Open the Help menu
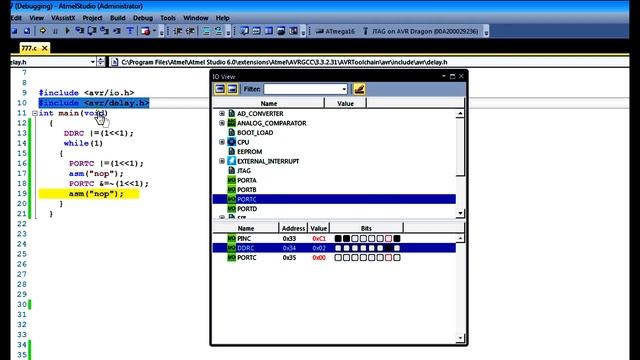 (x=222, y=18)
